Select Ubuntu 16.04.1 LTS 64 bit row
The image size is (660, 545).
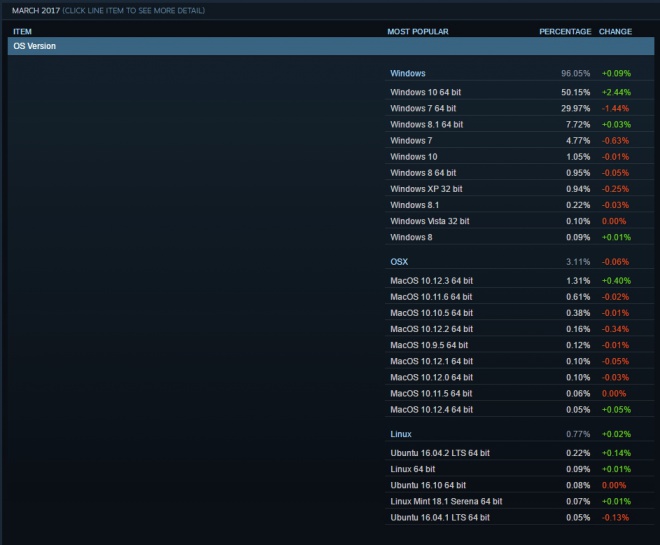tap(519, 517)
